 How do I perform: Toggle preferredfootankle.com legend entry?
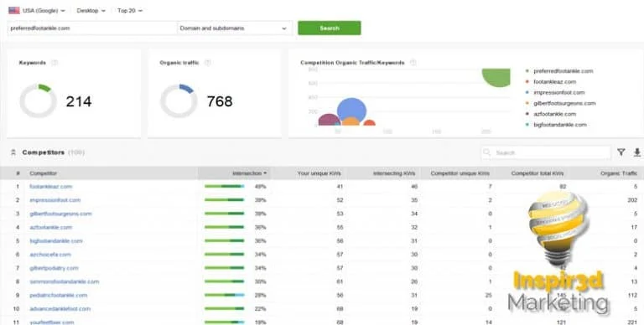pos(559,71)
